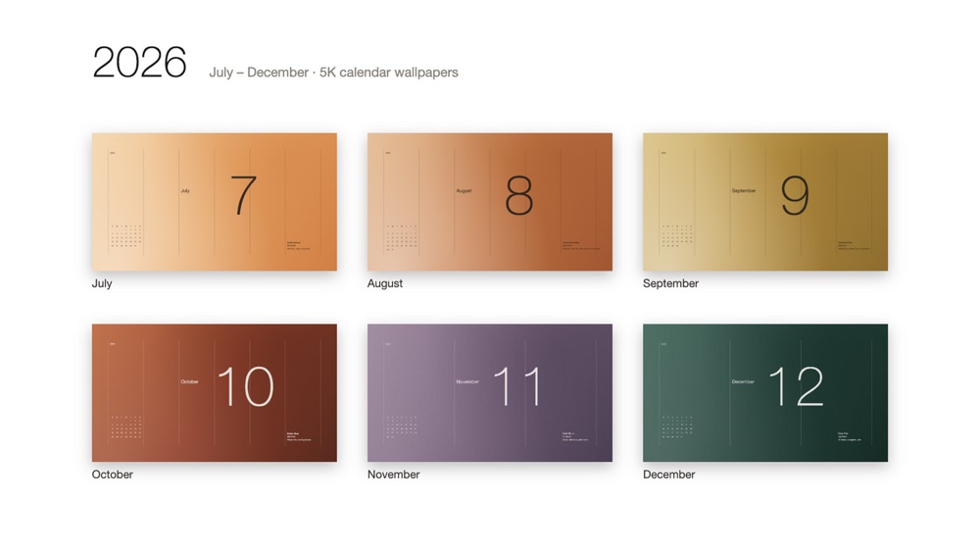Click the "October" caption text

(x=113, y=475)
